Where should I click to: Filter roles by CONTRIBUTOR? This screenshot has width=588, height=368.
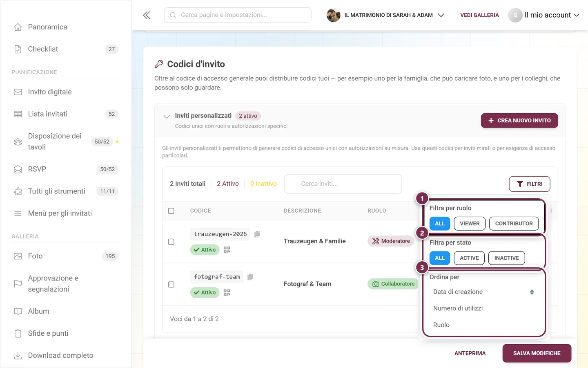(514, 224)
